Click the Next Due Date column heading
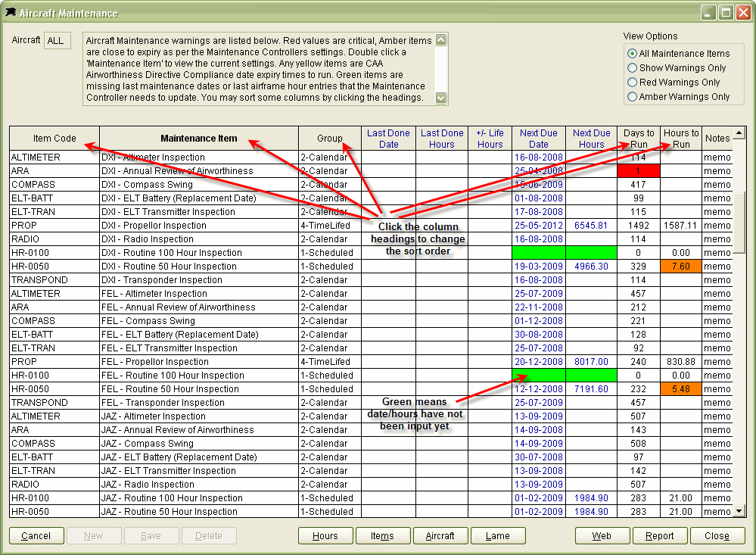The width and height of the screenshot is (756, 555). coord(539,139)
